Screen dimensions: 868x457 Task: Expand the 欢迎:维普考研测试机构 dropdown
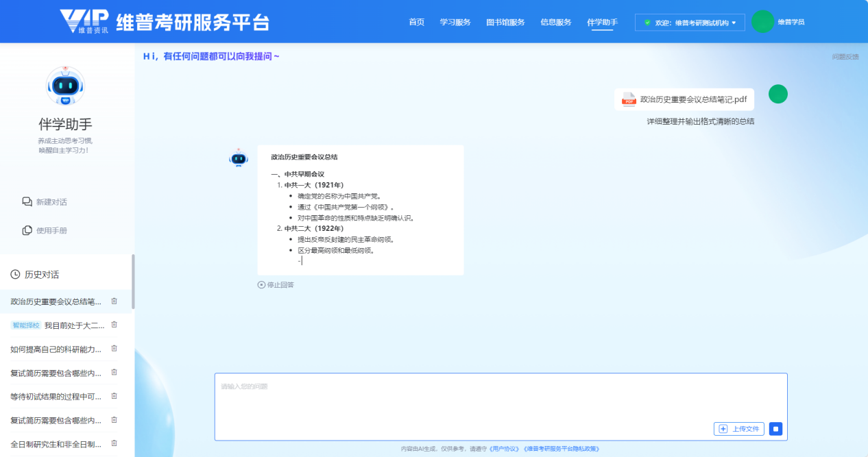[690, 23]
